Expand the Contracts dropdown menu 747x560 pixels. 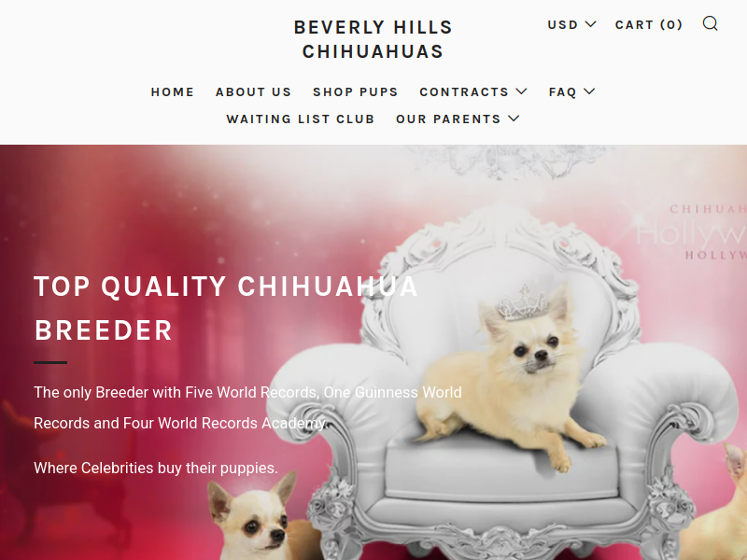(x=473, y=91)
